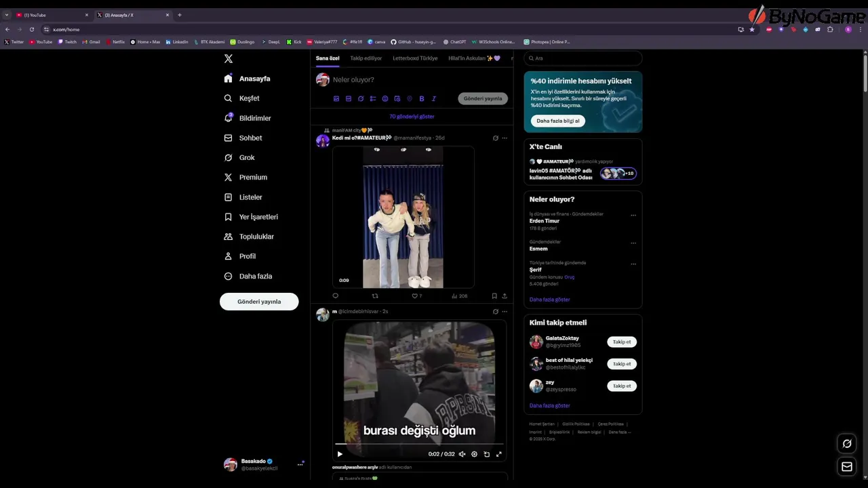
Task: Add a GIF to the post
Action: coord(349,99)
